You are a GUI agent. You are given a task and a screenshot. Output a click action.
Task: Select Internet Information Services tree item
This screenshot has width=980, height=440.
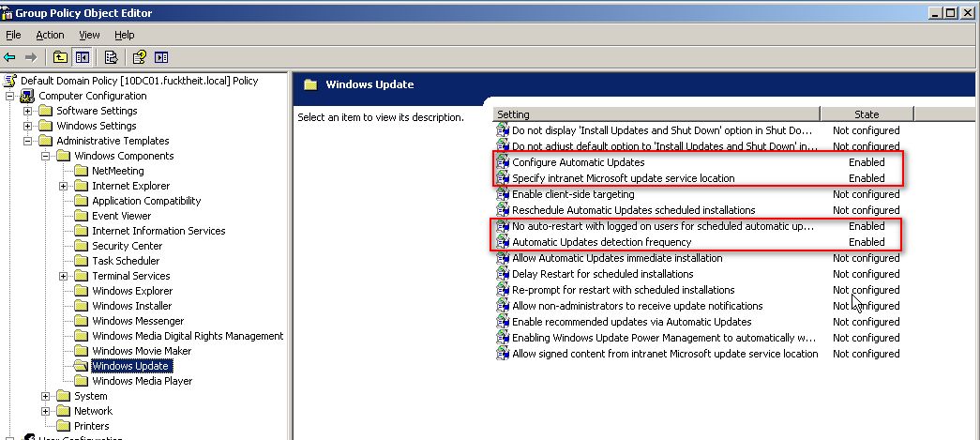click(x=158, y=231)
